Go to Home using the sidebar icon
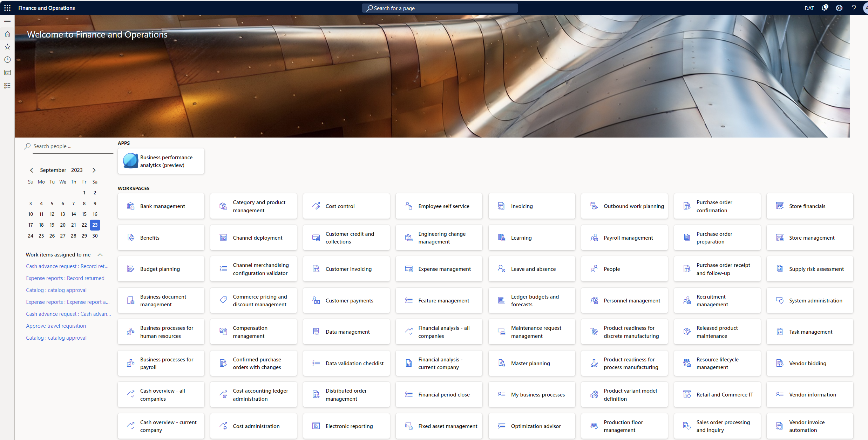The height and width of the screenshot is (440, 868). point(7,34)
